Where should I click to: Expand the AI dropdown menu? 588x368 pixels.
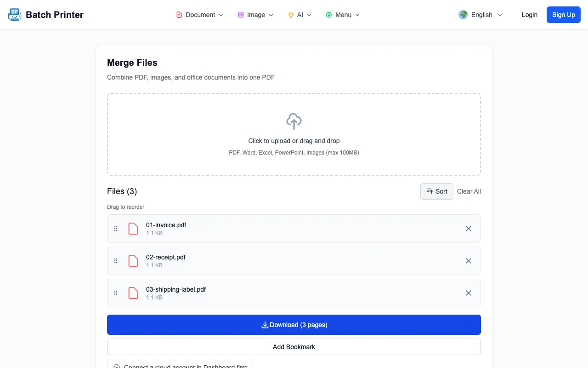(x=300, y=15)
